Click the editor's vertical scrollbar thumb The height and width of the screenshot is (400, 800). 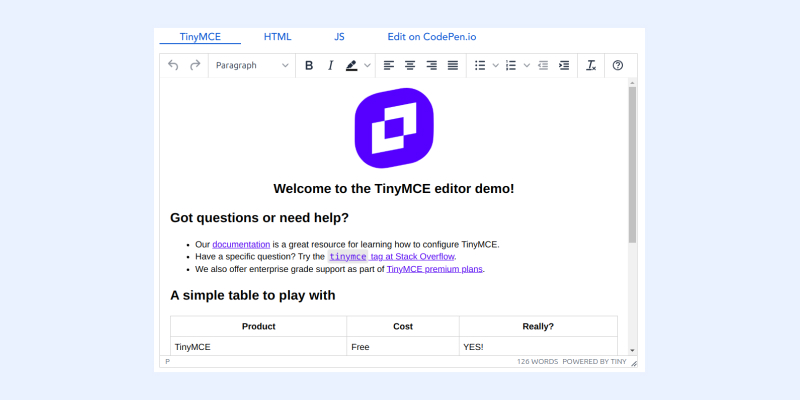pos(632,165)
